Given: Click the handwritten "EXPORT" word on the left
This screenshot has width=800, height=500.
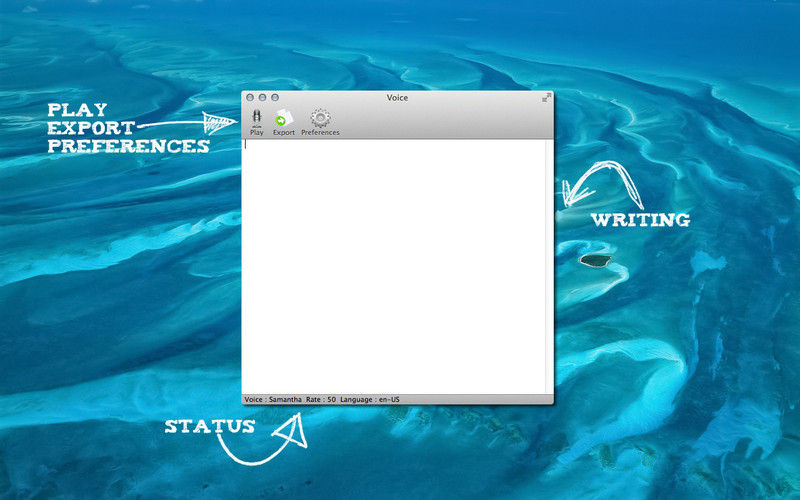Looking at the screenshot, I should point(91,127).
